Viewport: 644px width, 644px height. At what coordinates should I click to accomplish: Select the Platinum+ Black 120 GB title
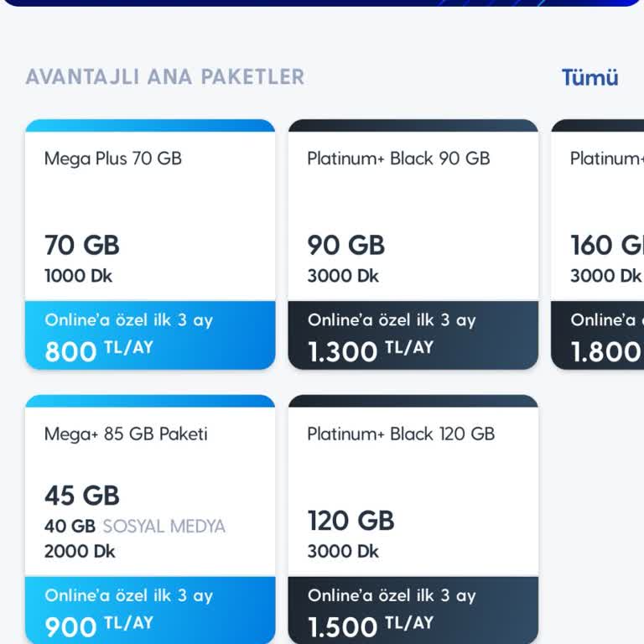401,434
